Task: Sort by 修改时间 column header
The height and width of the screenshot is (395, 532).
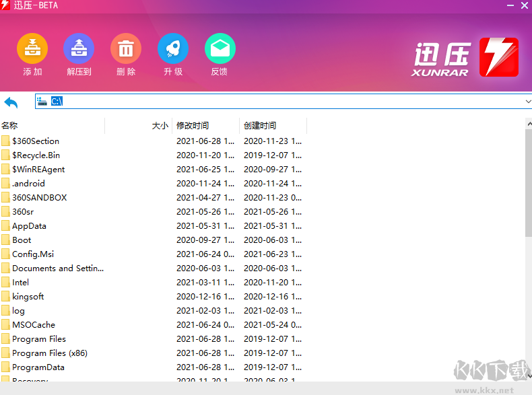Action: 205,125
